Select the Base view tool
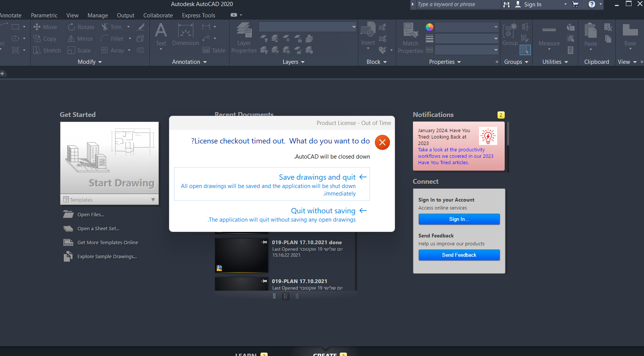 pyautogui.click(x=630, y=35)
